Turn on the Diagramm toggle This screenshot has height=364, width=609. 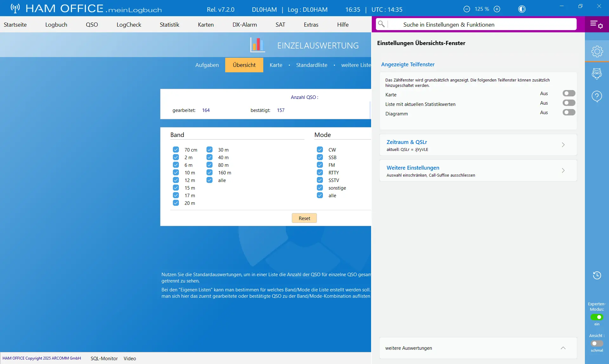pos(569,112)
